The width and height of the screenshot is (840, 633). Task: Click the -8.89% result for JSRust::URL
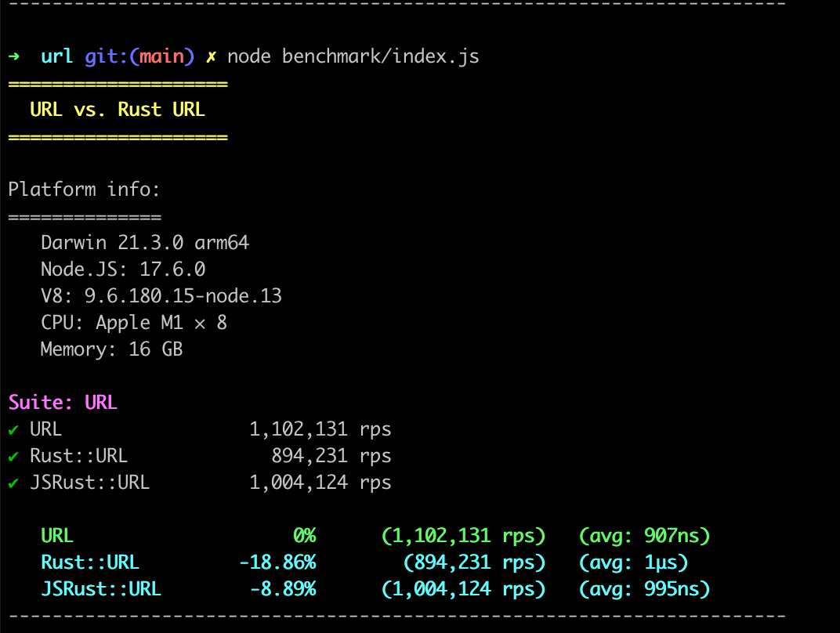(x=283, y=589)
